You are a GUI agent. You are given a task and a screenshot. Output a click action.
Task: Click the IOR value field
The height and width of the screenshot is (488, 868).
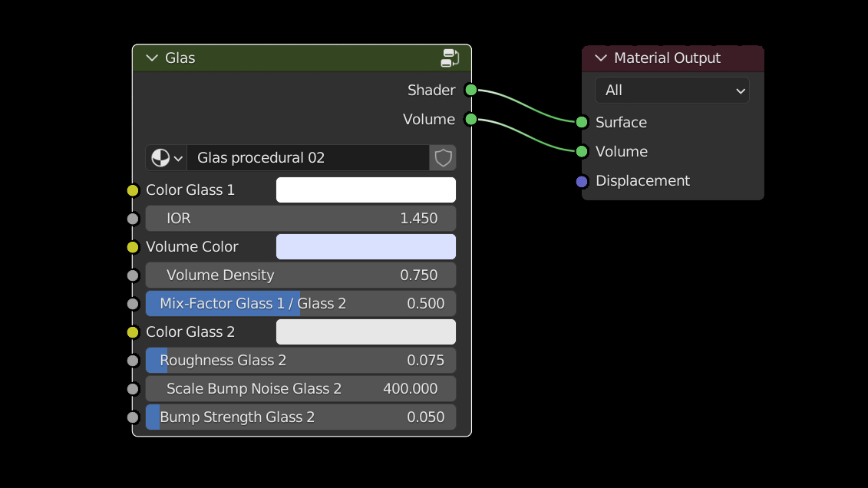click(x=301, y=219)
